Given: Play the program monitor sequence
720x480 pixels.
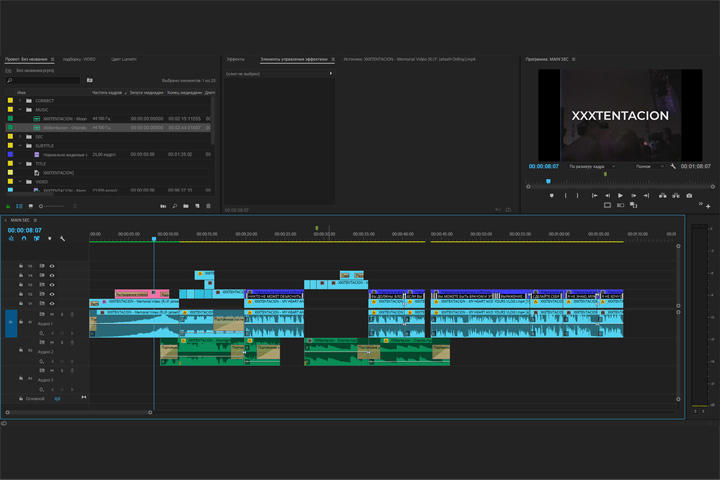Looking at the screenshot, I should click(x=620, y=196).
